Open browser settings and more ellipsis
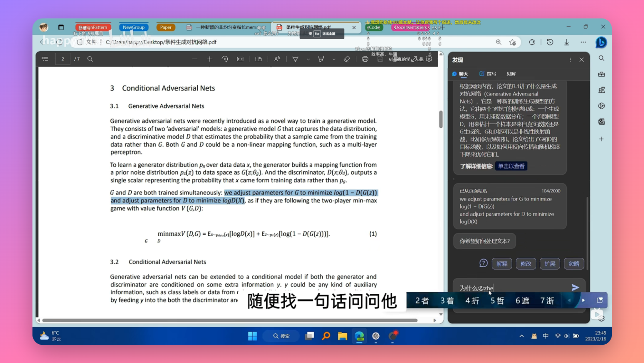 click(583, 42)
